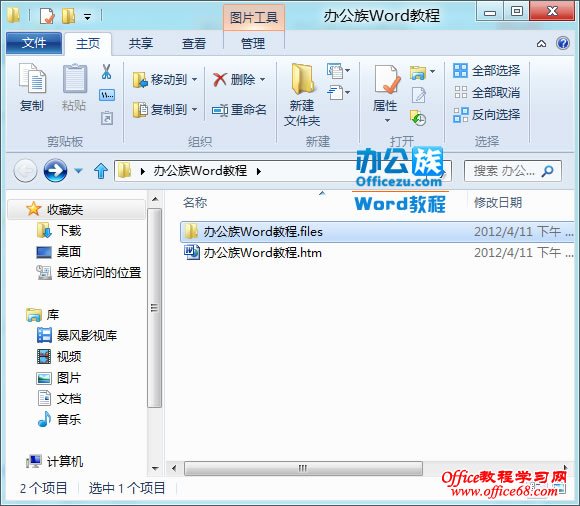This screenshot has height=506, width=580.
Task: Open the 暴风影视库 library
Action: click(x=77, y=335)
